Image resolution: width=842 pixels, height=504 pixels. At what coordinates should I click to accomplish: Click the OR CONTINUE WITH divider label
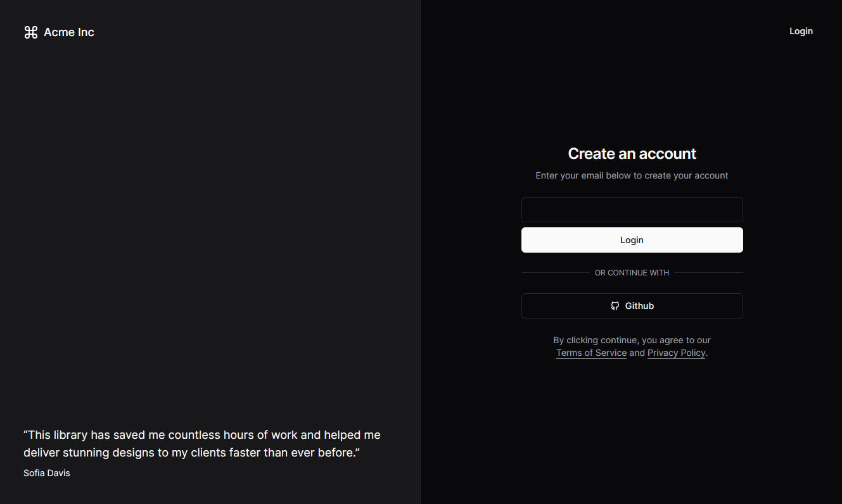(x=632, y=272)
